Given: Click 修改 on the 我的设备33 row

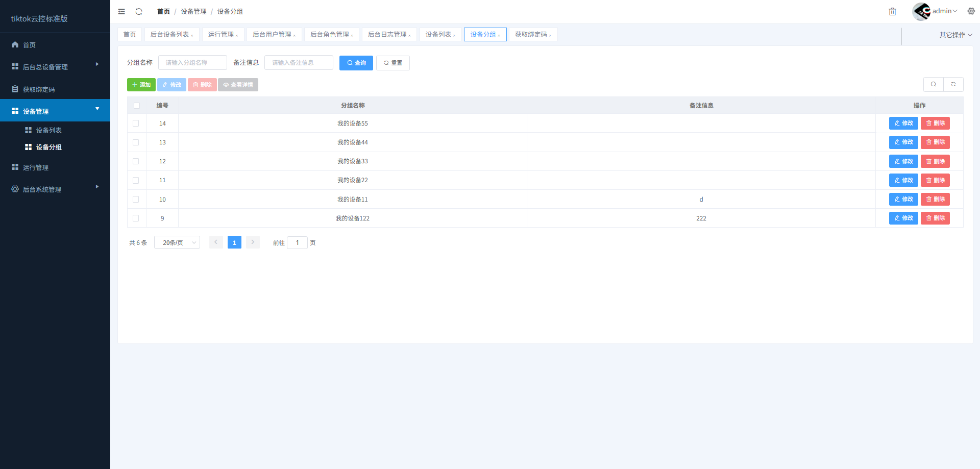Looking at the screenshot, I should point(903,161).
